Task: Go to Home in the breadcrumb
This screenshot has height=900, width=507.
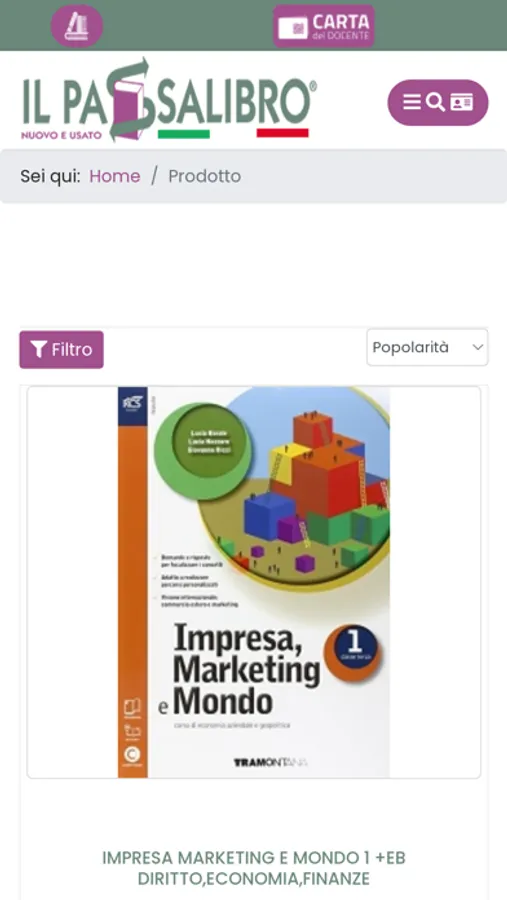Action: pos(115,176)
